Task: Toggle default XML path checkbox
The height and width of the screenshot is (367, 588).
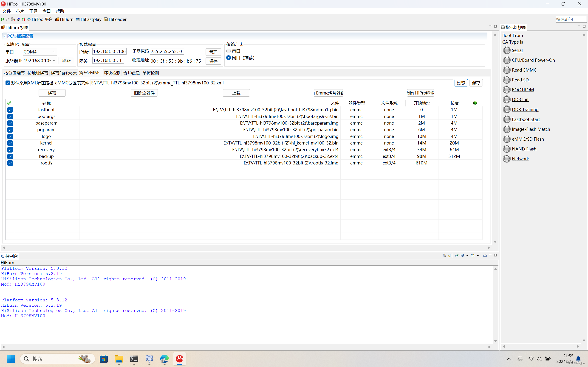Action: [8, 83]
